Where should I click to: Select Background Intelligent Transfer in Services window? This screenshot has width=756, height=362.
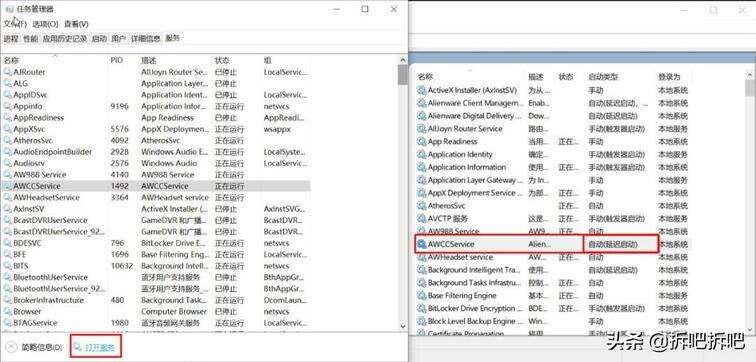pos(553,270)
